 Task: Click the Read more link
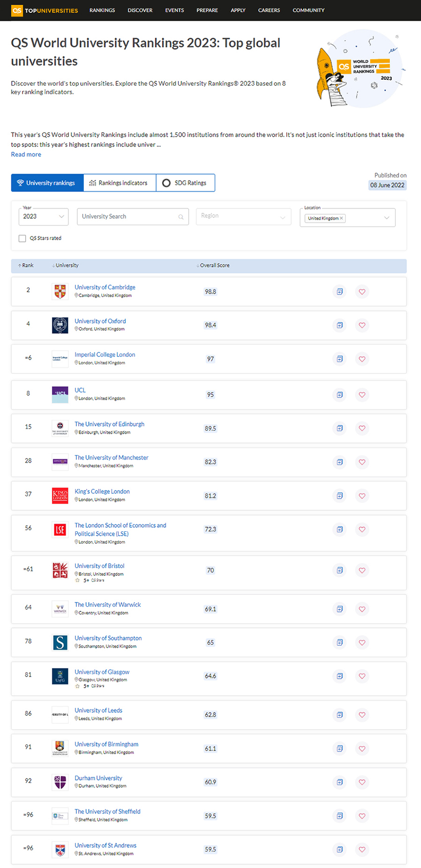coord(26,155)
